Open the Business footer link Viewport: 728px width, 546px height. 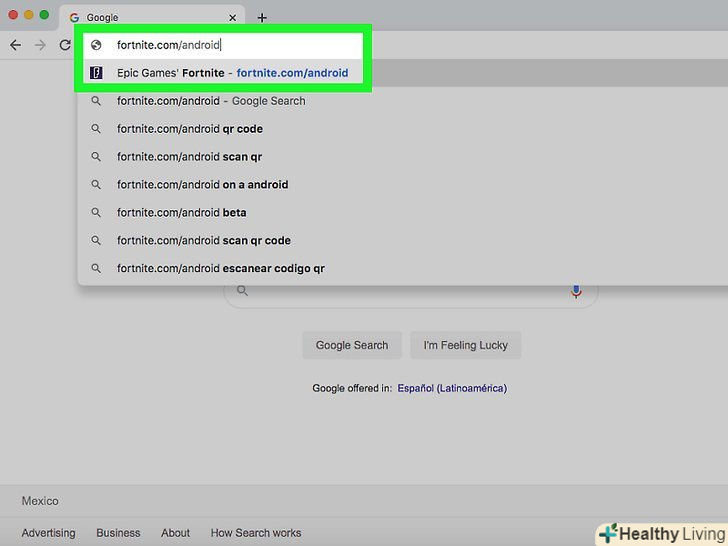click(118, 533)
